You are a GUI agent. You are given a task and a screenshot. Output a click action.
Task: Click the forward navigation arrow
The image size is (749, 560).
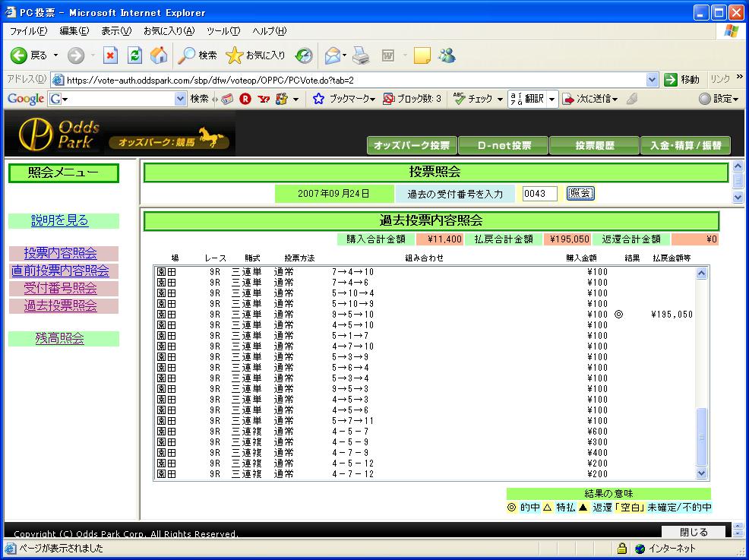[75, 56]
